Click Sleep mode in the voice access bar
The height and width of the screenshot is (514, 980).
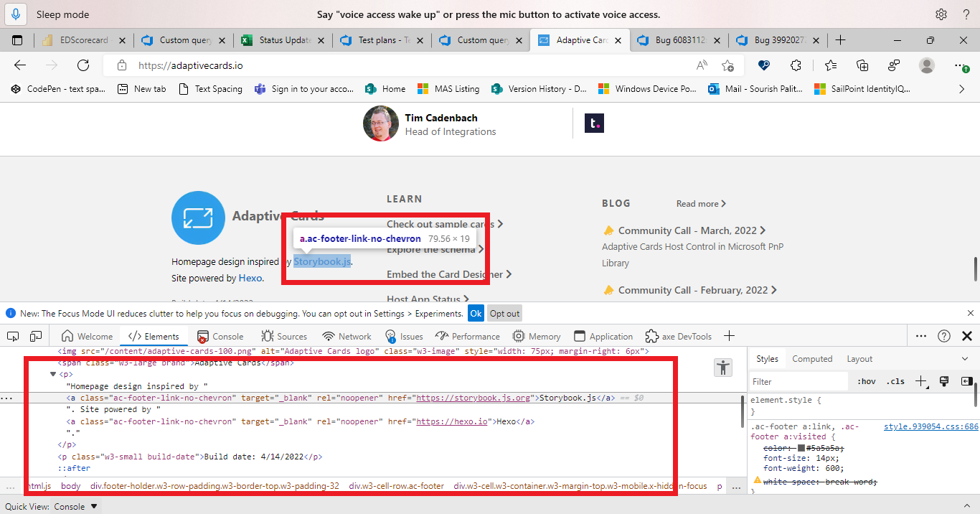click(61, 14)
